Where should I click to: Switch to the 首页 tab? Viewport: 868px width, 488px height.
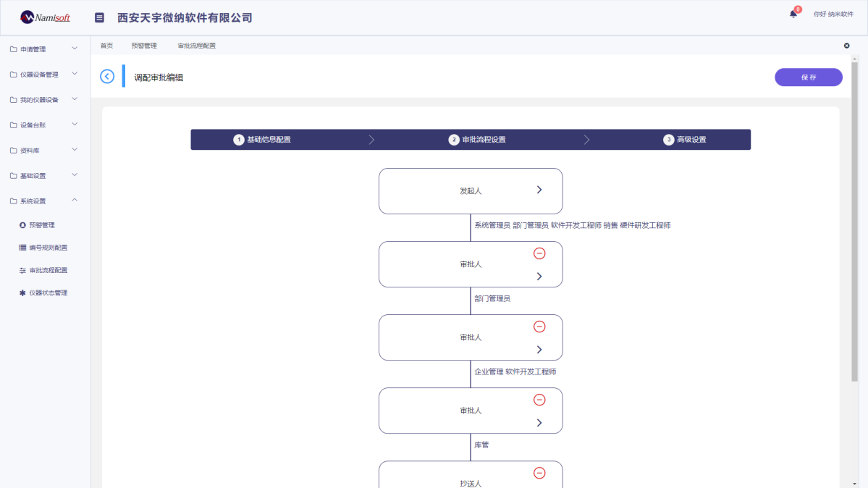click(x=106, y=45)
